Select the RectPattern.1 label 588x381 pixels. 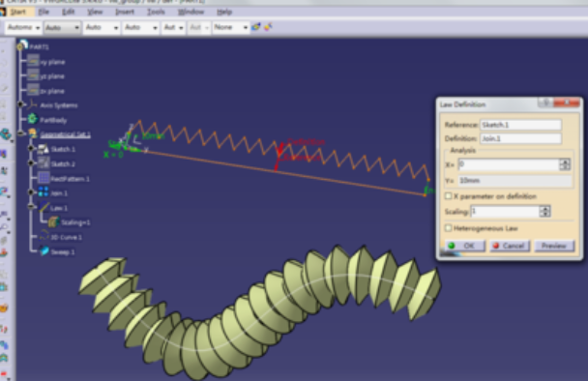[x=70, y=179]
